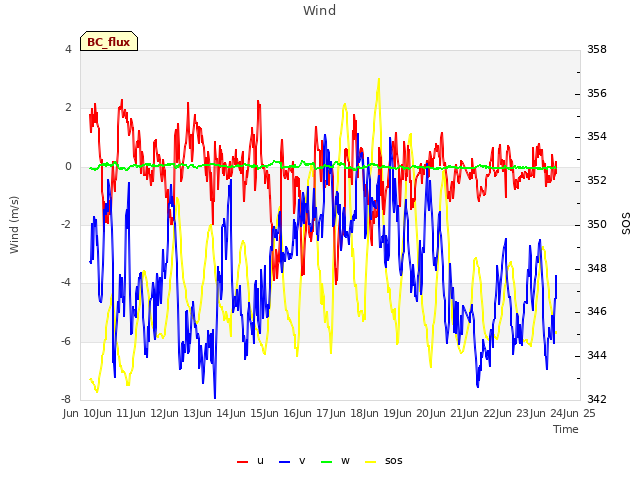The width and height of the screenshot is (640, 480).
Task: Toggle the sos series in the legend
Action: (384, 461)
